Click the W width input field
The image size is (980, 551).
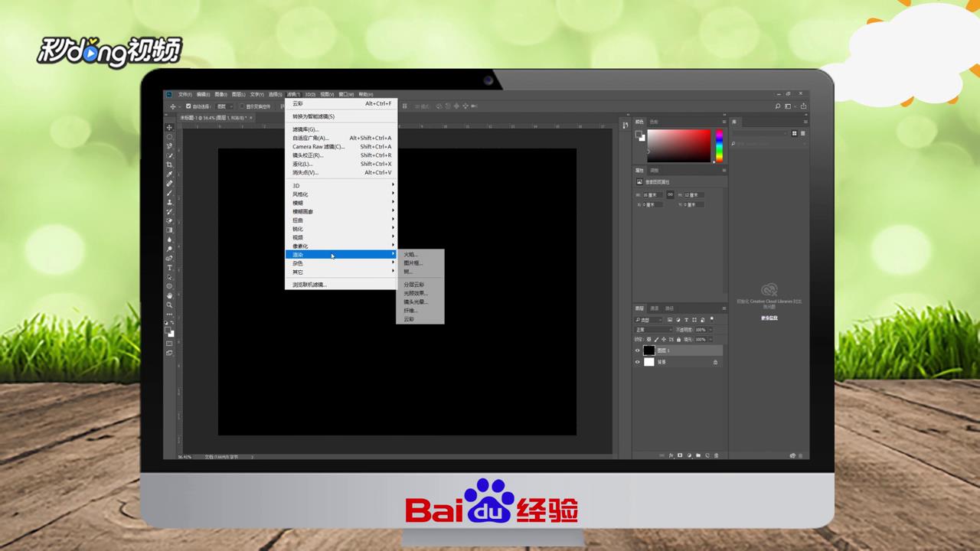pos(652,195)
